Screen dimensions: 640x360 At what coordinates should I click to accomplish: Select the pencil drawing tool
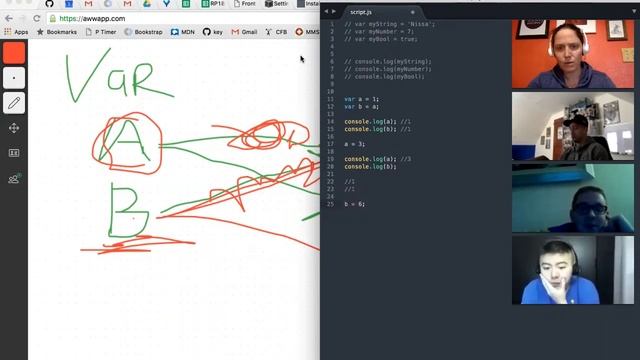[14, 103]
